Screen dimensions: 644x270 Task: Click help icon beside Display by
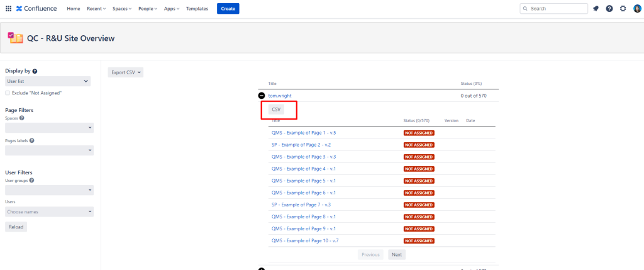click(x=35, y=72)
